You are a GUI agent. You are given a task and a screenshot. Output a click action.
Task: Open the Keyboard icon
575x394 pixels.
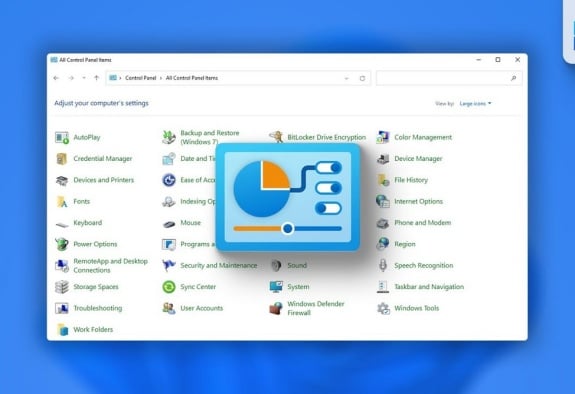point(62,224)
